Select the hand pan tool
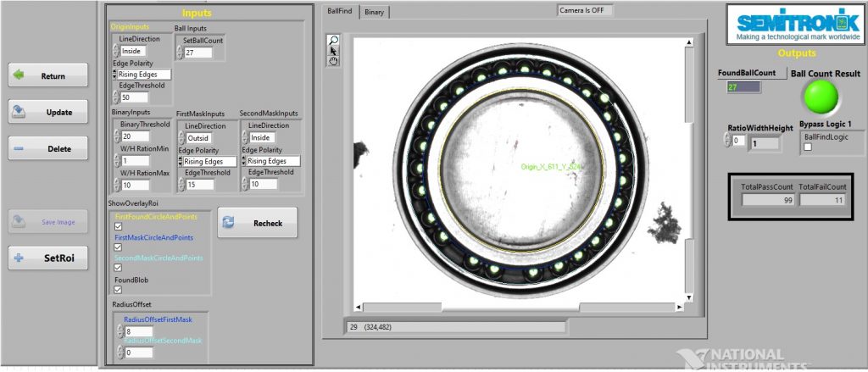The width and height of the screenshot is (868, 372). pyautogui.click(x=333, y=61)
